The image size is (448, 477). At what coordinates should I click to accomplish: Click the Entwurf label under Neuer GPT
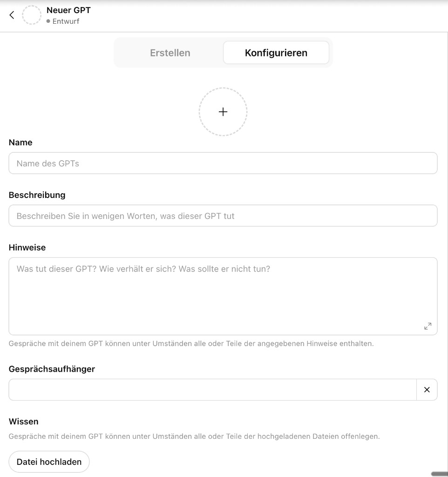coord(66,21)
